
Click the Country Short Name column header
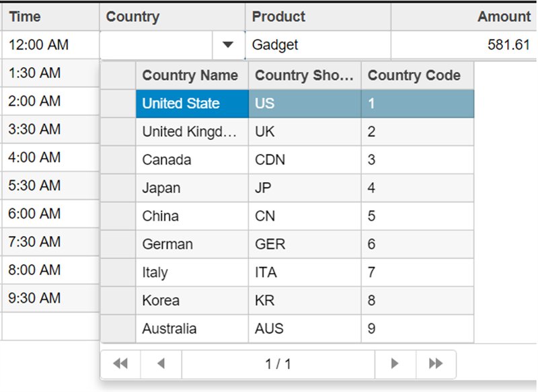(x=304, y=75)
